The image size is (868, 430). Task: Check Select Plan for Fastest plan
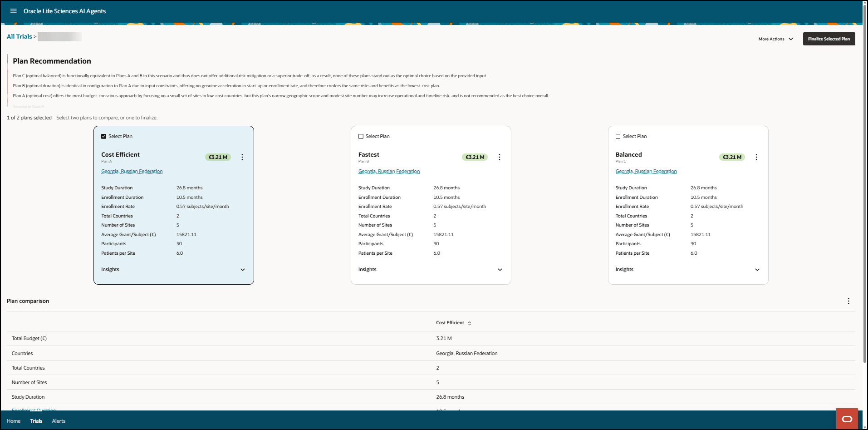coord(361,136)
